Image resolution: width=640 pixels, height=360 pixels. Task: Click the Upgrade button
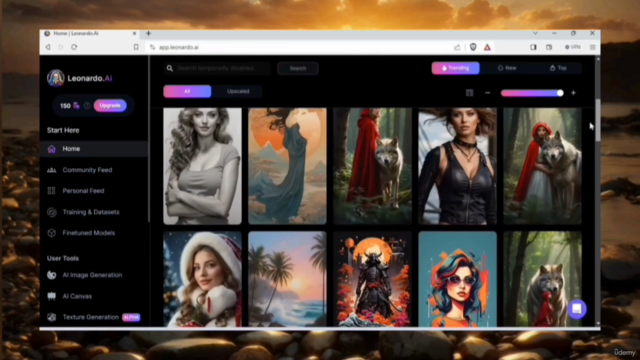[110, 106]
